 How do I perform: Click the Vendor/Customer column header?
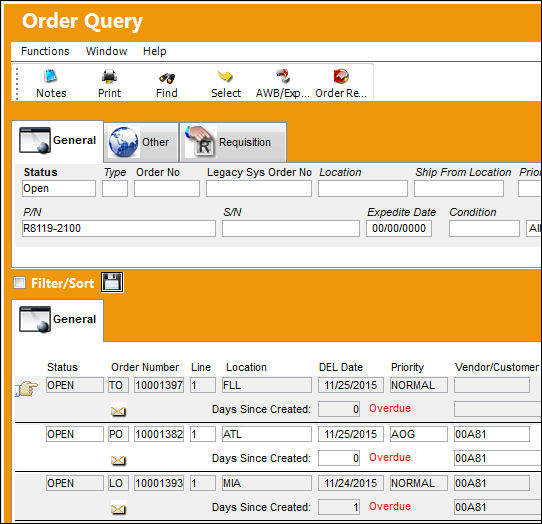(497, 367)
